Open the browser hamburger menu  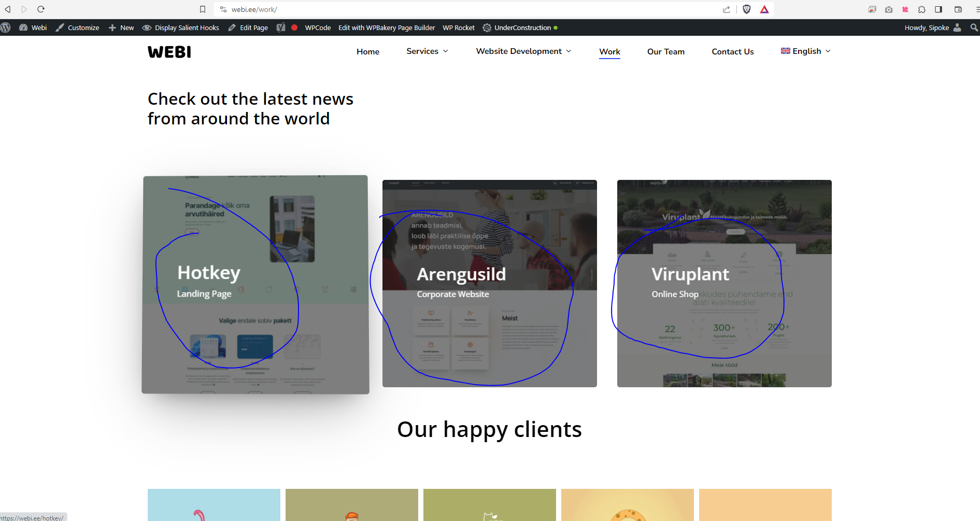pyautogui.click(x=977, y=9)
